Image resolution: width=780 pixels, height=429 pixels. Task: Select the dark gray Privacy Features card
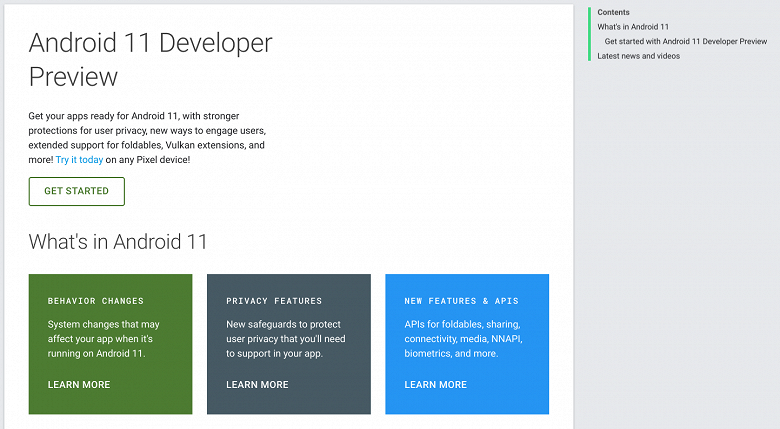(x=289, y=344)
